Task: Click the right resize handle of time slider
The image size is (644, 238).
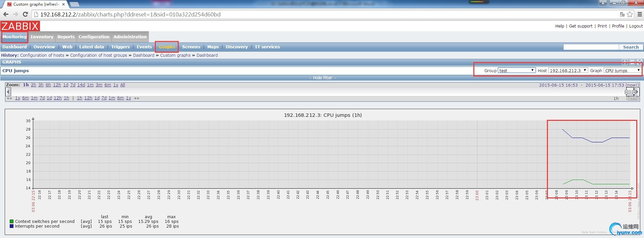Action: pyautogui.click(x=634, y=92)
